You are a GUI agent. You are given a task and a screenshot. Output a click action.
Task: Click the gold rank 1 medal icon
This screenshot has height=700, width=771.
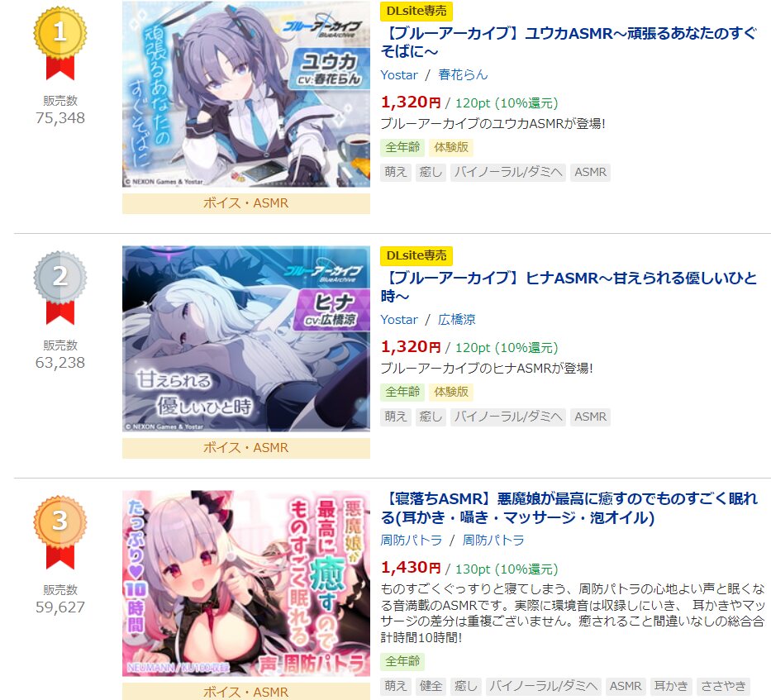tap(60, 43)
